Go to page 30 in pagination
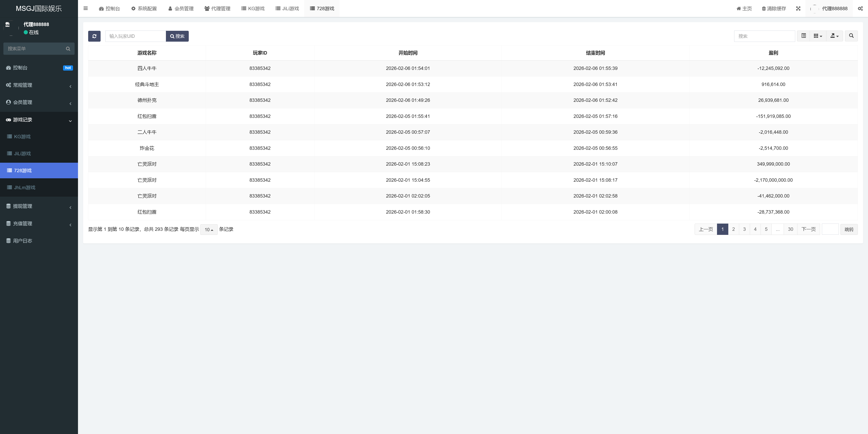Image resolution: width=868 pixels, height=434 pixels. [790, 229]
